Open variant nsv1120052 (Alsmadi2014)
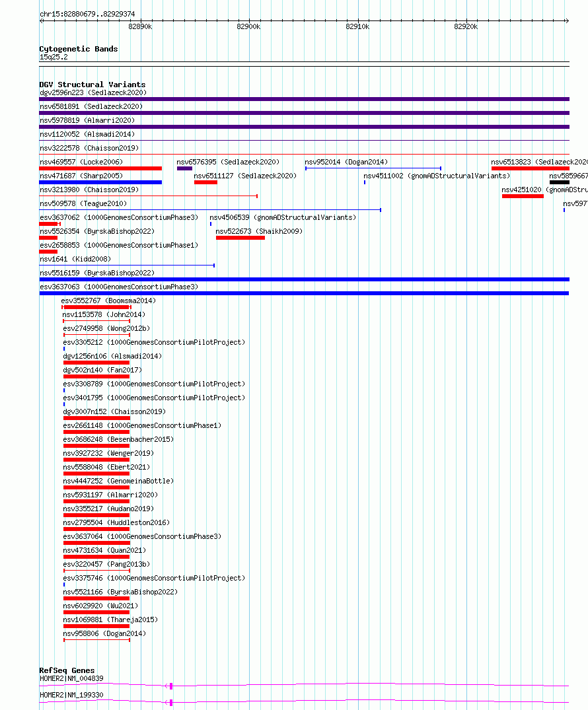This screenshot has height=710, width=588. coord(87,135)
